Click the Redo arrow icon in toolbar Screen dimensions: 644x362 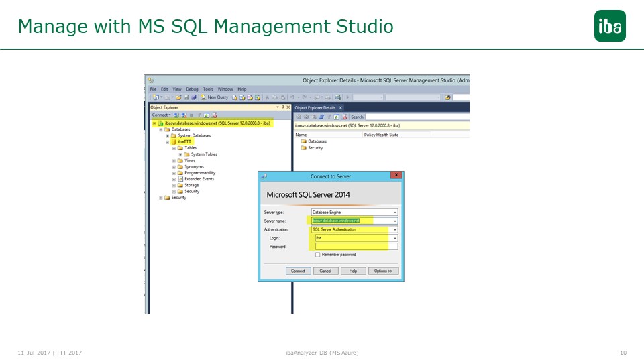pos(305,97)
